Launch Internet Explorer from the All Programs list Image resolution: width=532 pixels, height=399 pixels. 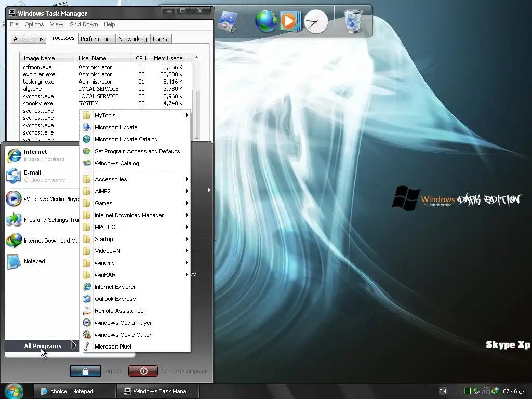136,287
